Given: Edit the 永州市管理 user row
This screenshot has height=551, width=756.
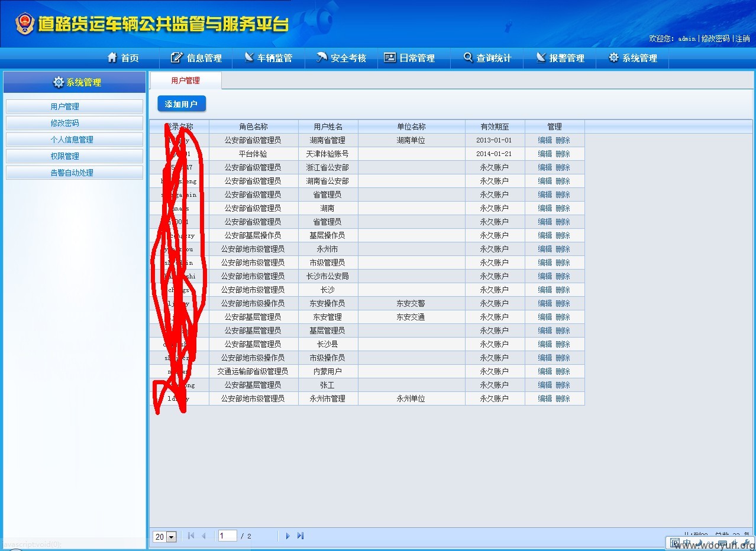Looking at the screenshot, I should 545,398.
